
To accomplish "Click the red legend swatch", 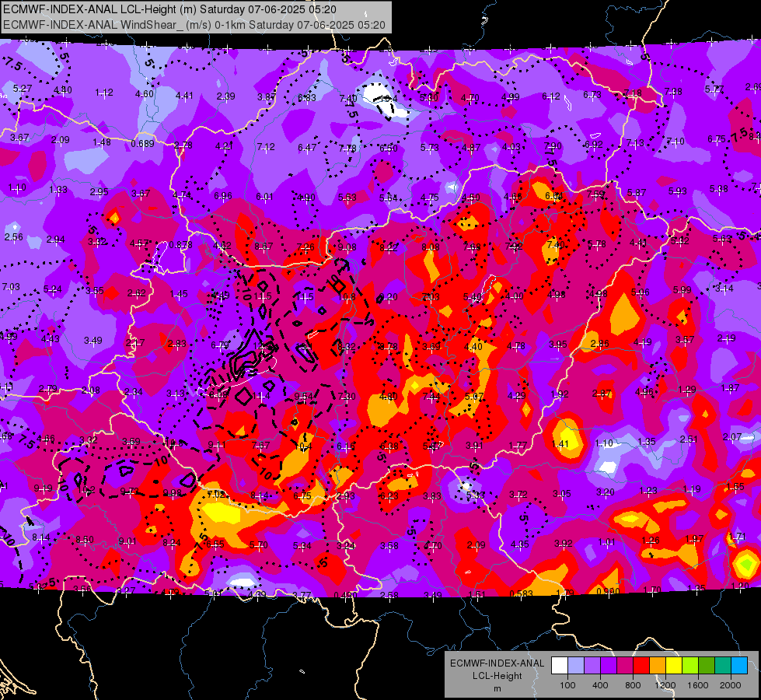I will 641,666.
